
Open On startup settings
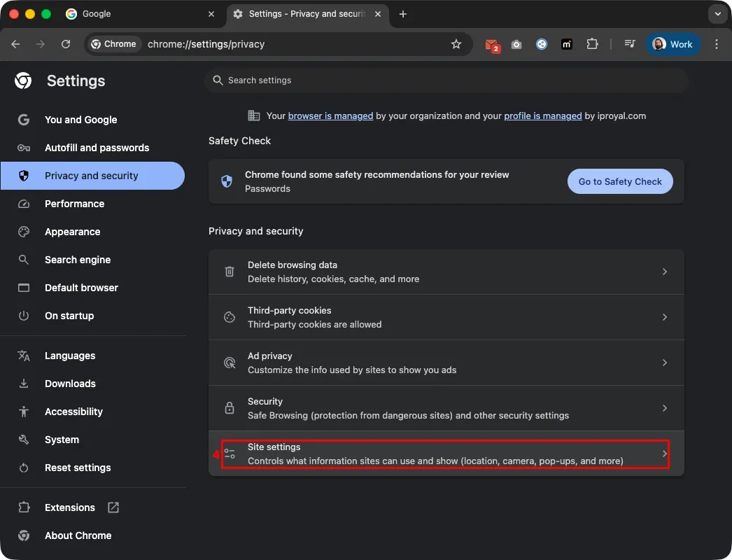point(92,316)
